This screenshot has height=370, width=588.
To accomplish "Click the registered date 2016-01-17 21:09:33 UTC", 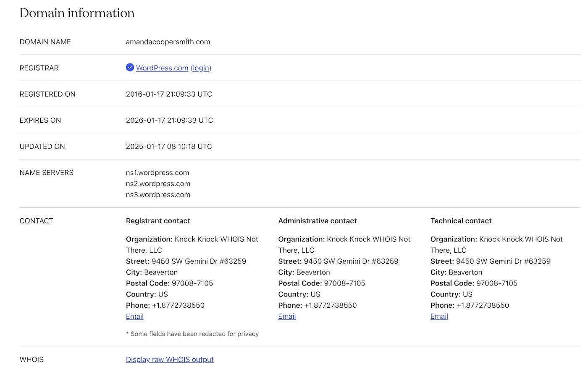I will [x=169, y=94].
